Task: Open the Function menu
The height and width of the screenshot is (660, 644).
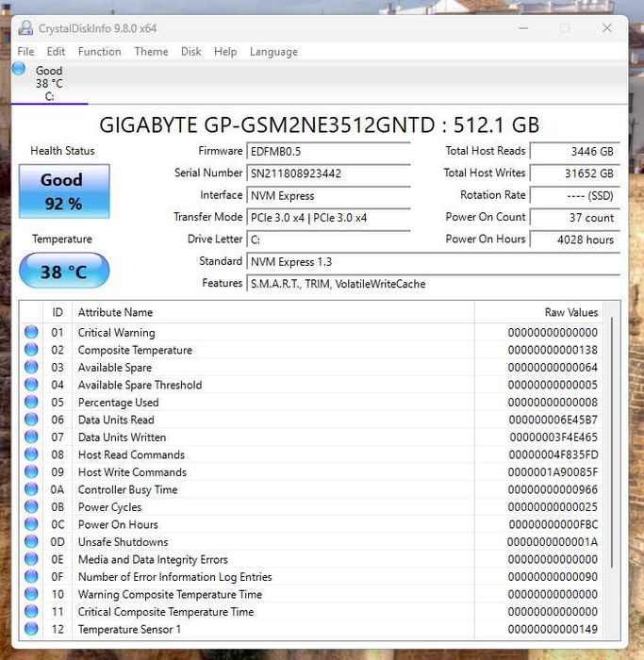Action: [x=99, y=52]
